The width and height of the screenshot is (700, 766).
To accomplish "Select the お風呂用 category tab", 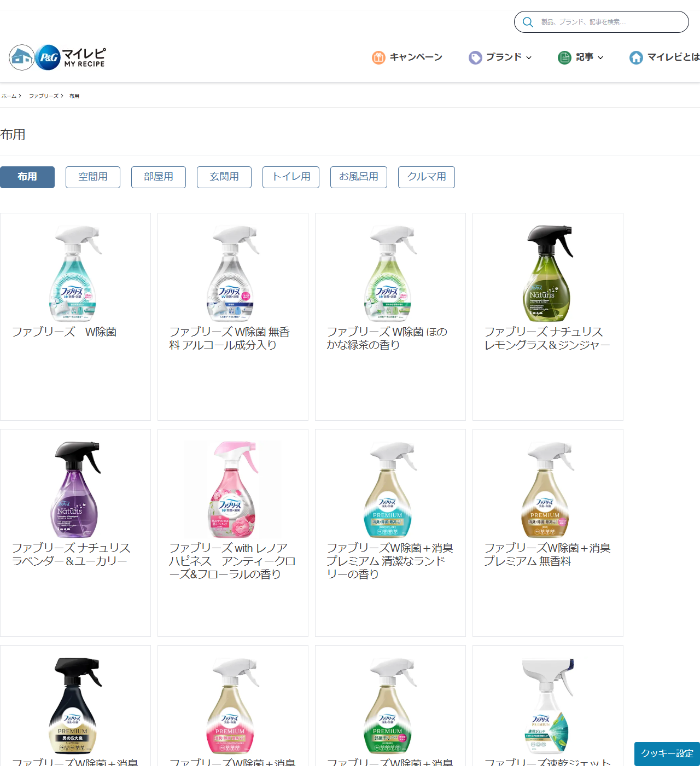I will point(359,177).
